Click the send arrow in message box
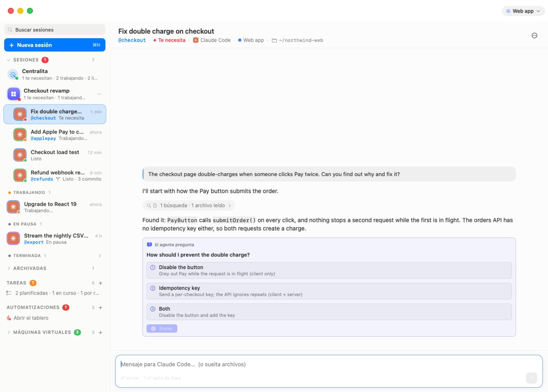548x392 pixels. 531,378
